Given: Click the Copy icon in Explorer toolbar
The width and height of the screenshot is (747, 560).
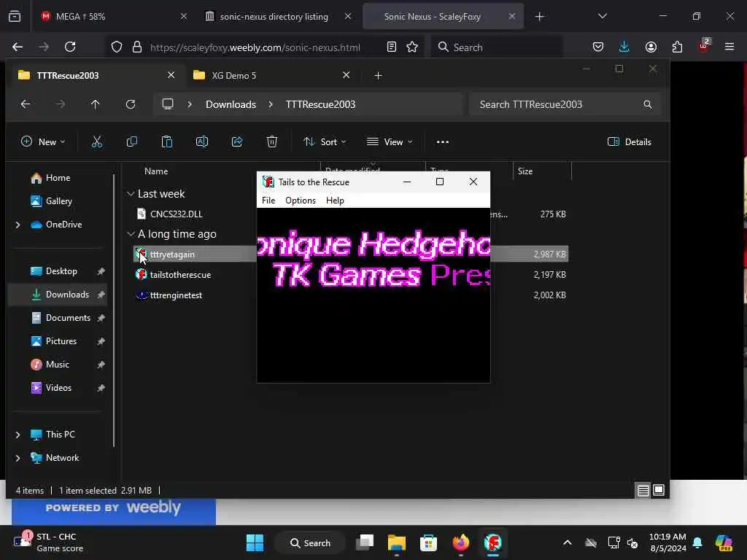Looking at the screenshot, I should tap(132, 142).
